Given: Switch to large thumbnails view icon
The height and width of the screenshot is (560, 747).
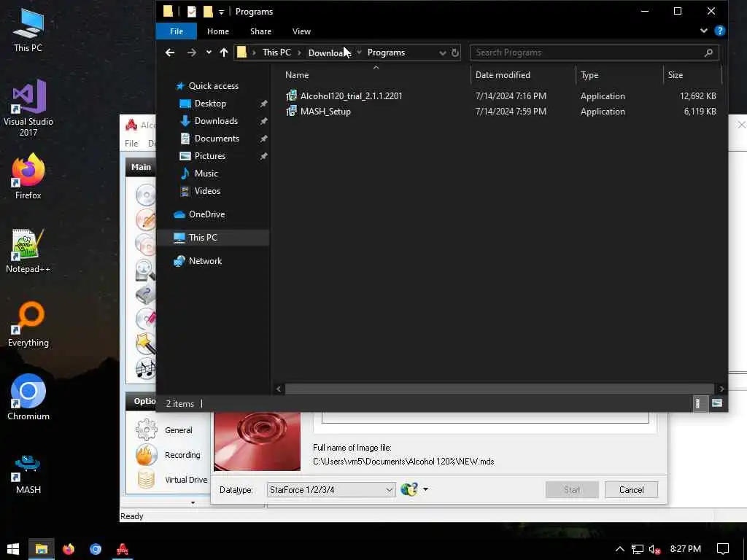Looking at the screenshot, I should 717,403.
